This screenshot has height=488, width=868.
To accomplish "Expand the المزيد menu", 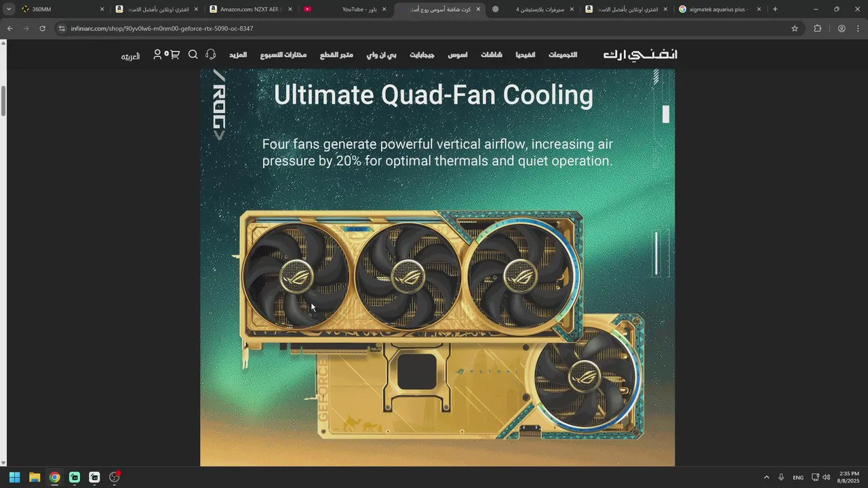I will tap(238, 55).
